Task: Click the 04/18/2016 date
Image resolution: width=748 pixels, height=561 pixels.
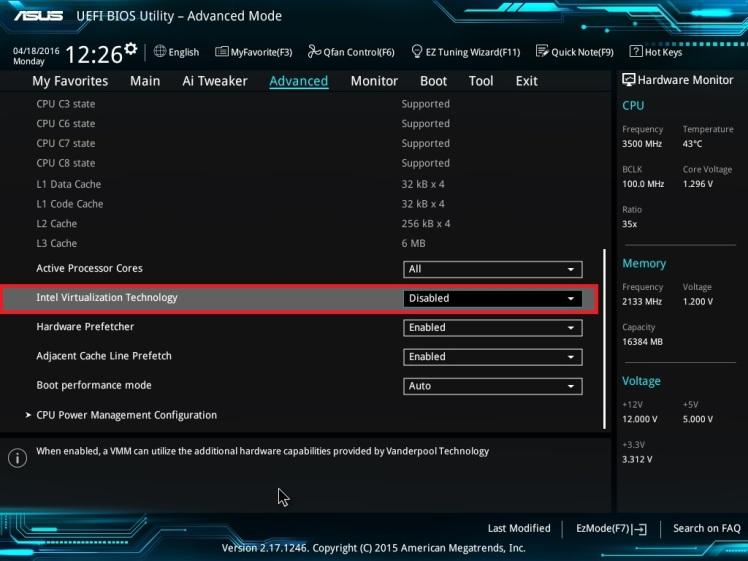Action: click(x=36, y=51)
